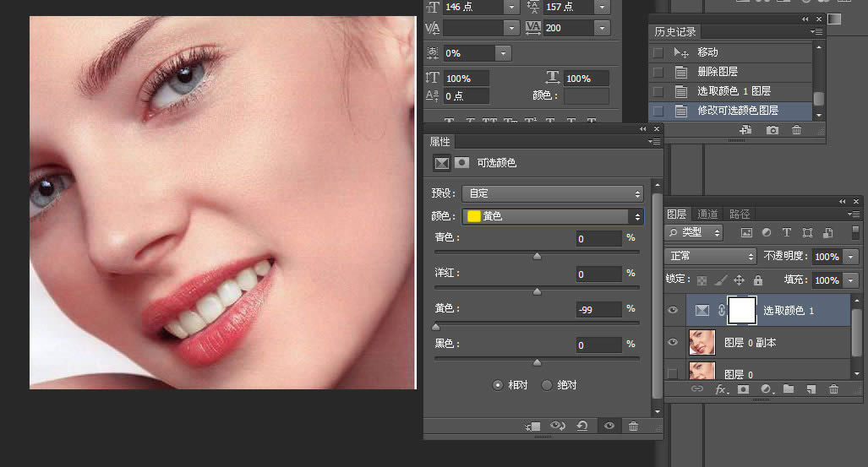868x467 pixels.
Task: Select the 相对 radio option
Action: (x=497, y=384)
